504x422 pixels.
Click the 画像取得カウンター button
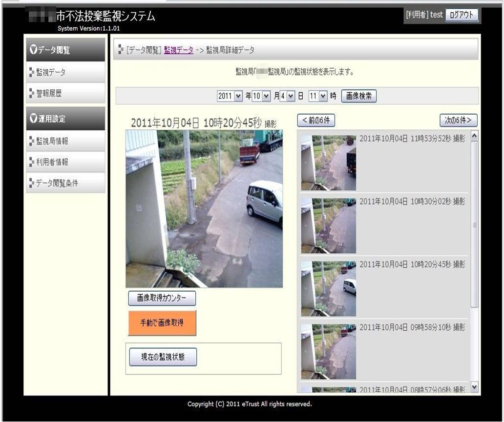[x=162, y=298]
